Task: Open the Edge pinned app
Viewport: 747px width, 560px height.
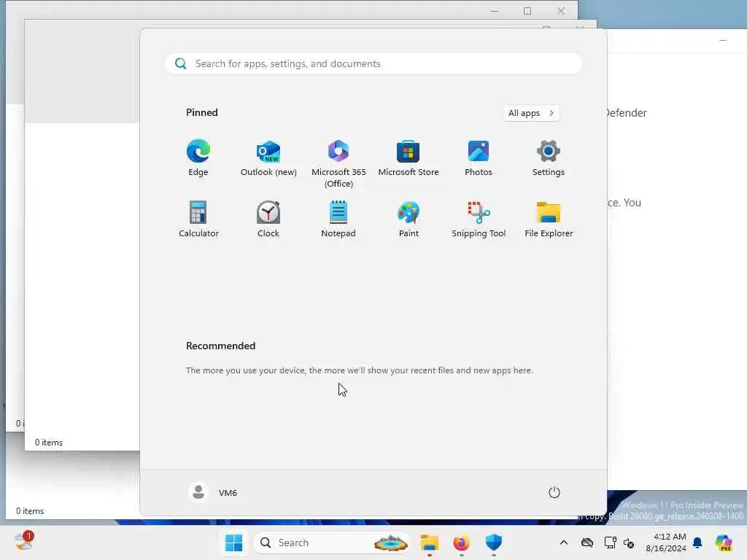Action: click(198, 158)
